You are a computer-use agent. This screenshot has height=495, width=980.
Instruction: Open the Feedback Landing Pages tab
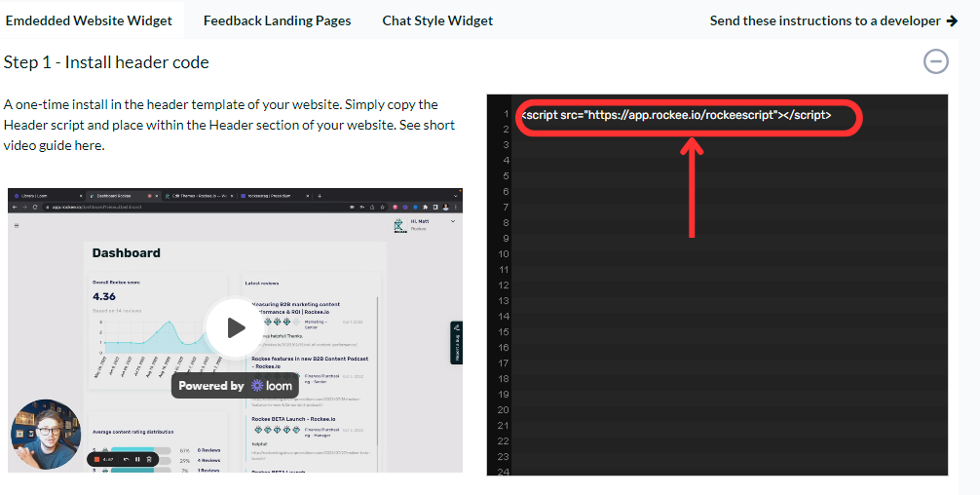point(278,20)
